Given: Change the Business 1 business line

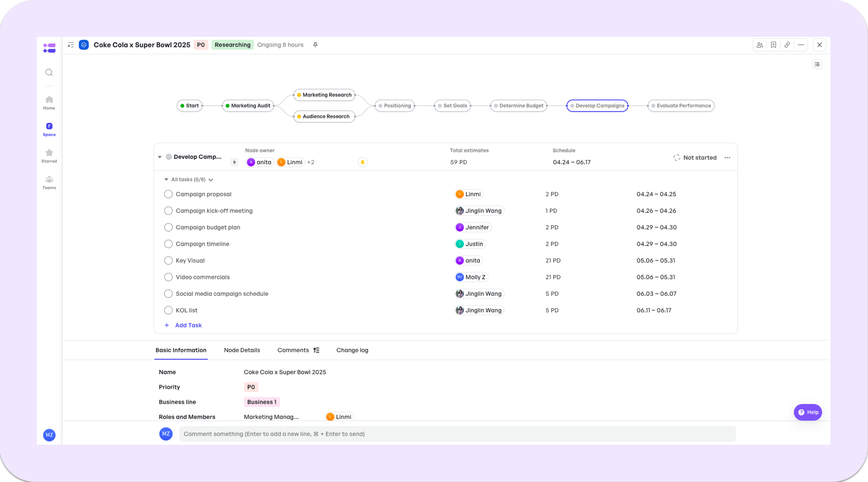Looking at the screenshot, I should pyautogui.click(x=262, y=402).
